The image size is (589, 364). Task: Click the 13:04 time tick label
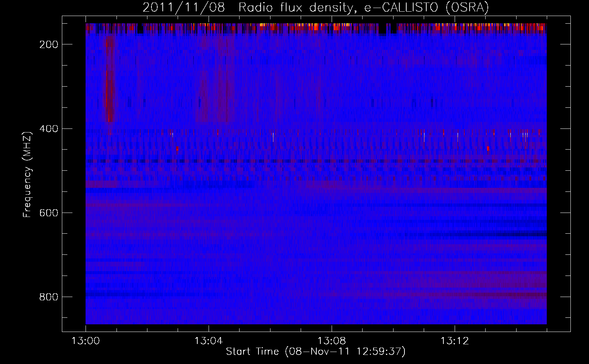pyautogui.click(x=209, y=341)
